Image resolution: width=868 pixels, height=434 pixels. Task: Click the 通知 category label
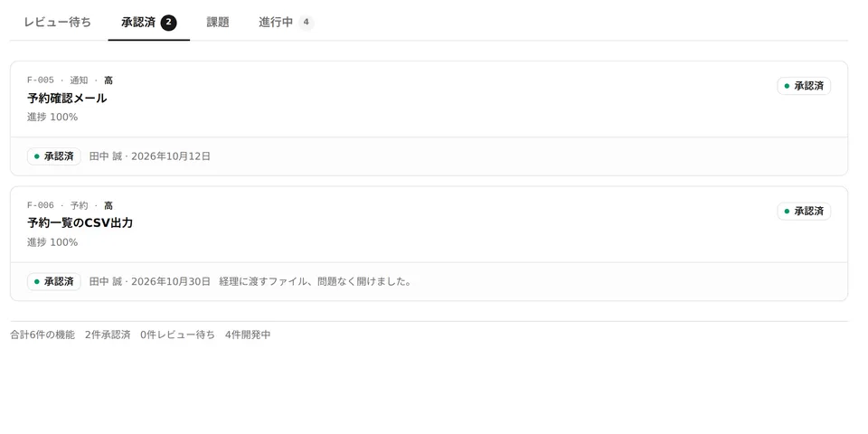79,80
